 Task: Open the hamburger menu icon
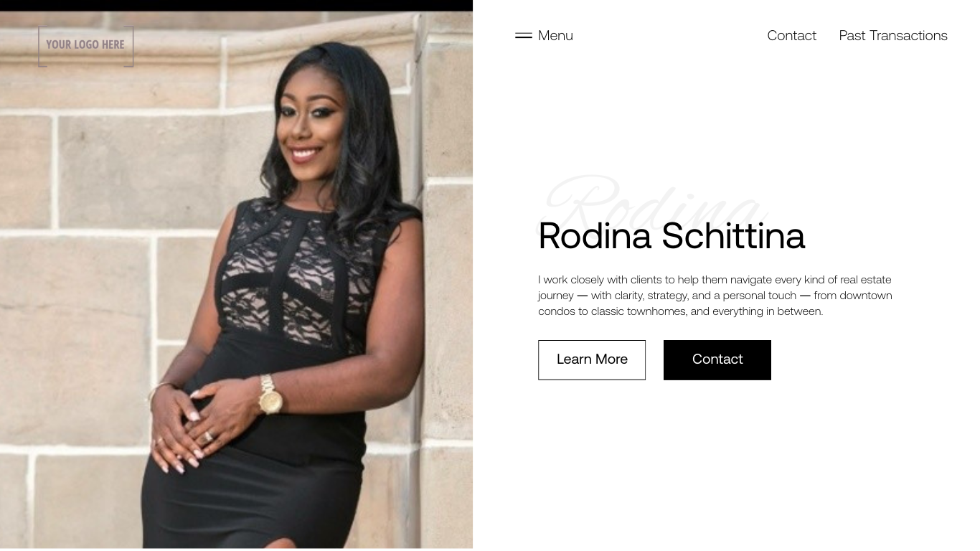[524, 35]
